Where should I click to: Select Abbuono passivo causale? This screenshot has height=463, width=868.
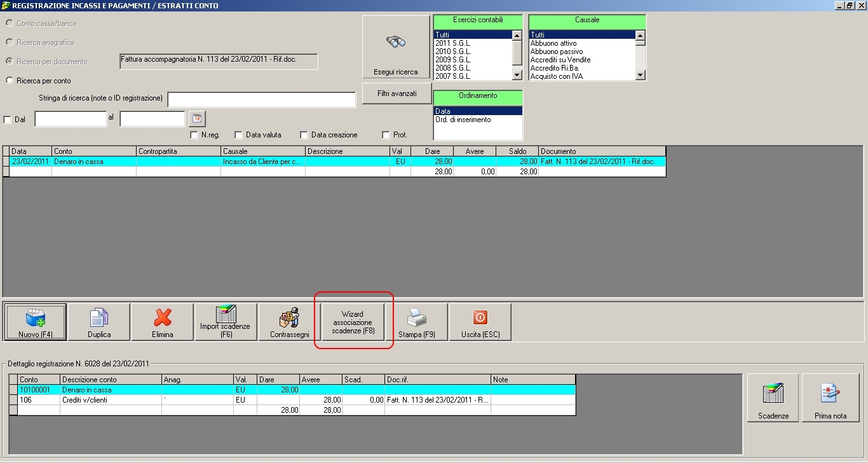582,52
